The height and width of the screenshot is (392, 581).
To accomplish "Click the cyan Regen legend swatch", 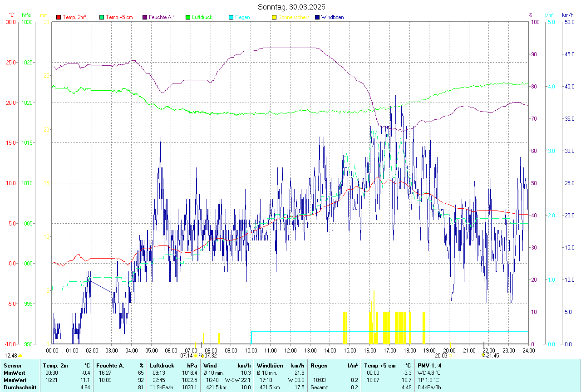I will tap(231, 17).
